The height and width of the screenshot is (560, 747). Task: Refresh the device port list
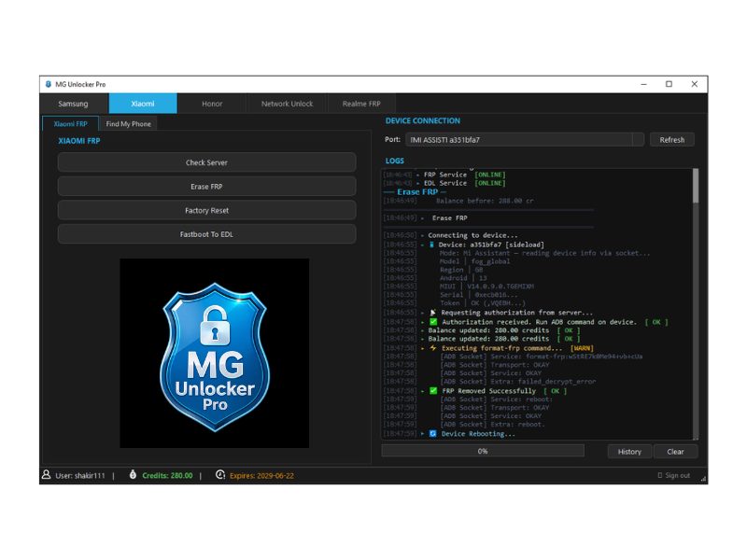click(x=672, y=139)
